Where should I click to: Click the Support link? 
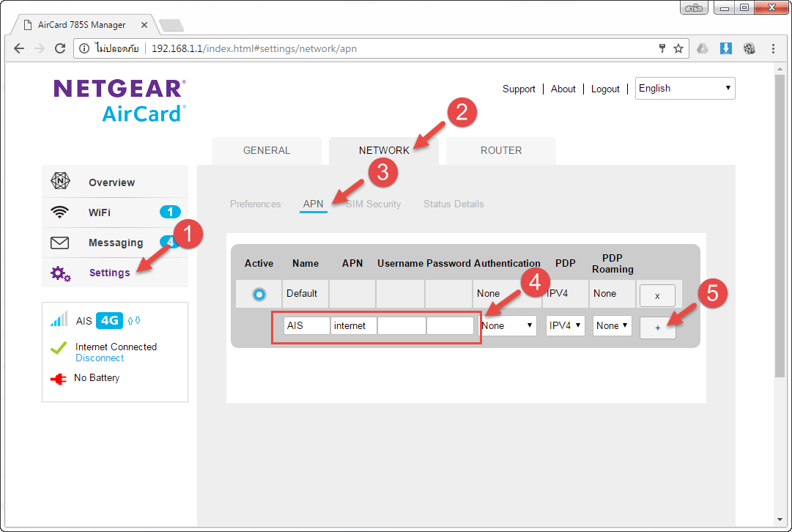tap(519, 89)
